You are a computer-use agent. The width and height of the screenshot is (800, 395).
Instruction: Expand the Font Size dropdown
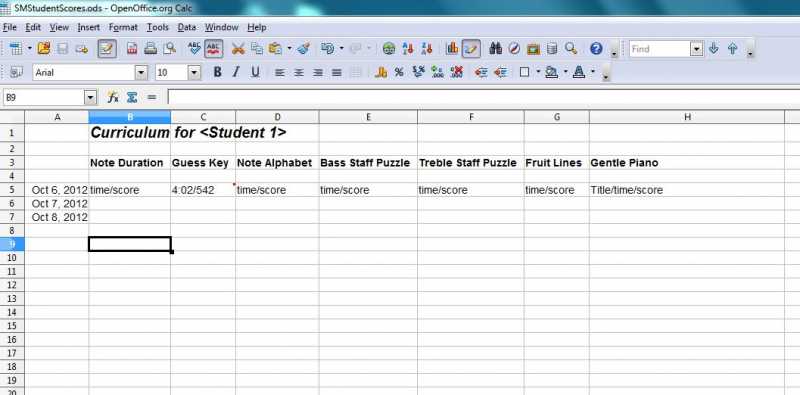(x=194, y=72)
